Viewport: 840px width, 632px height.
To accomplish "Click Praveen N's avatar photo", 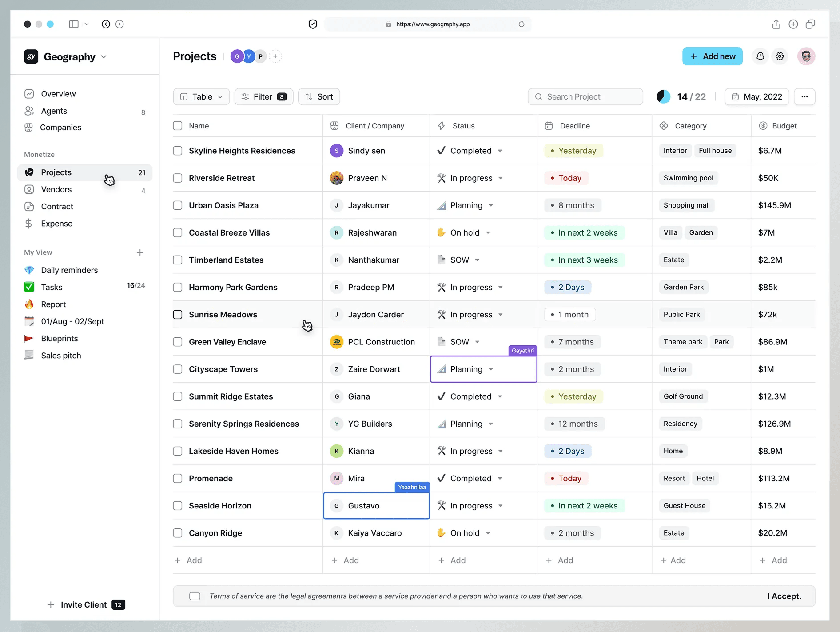I will point(337,178).
